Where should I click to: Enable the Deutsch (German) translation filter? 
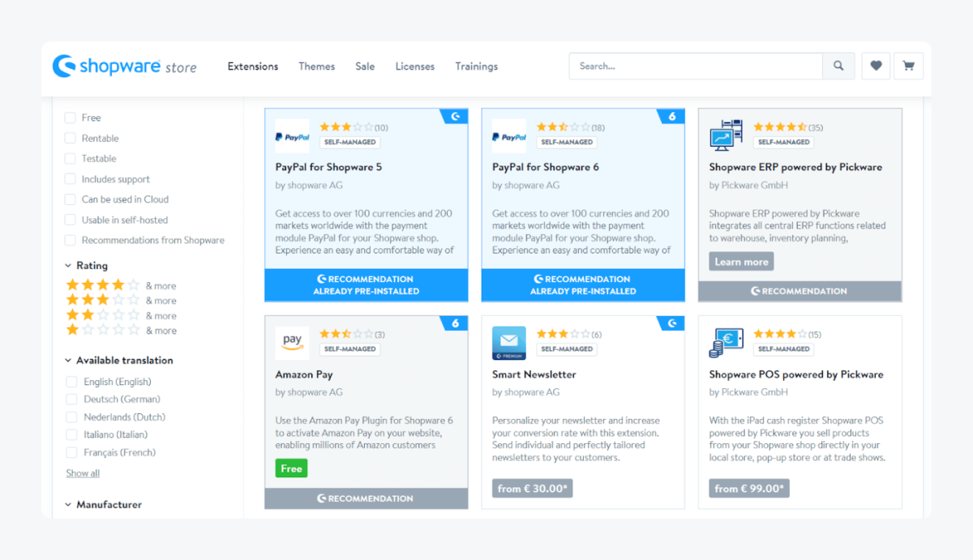[71, 399]
